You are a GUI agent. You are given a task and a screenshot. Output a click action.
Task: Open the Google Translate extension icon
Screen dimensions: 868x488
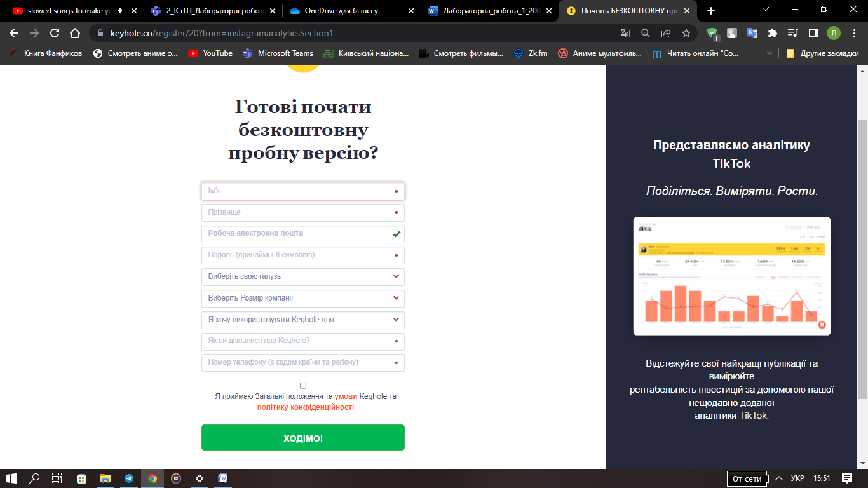(x=752, y=33)
